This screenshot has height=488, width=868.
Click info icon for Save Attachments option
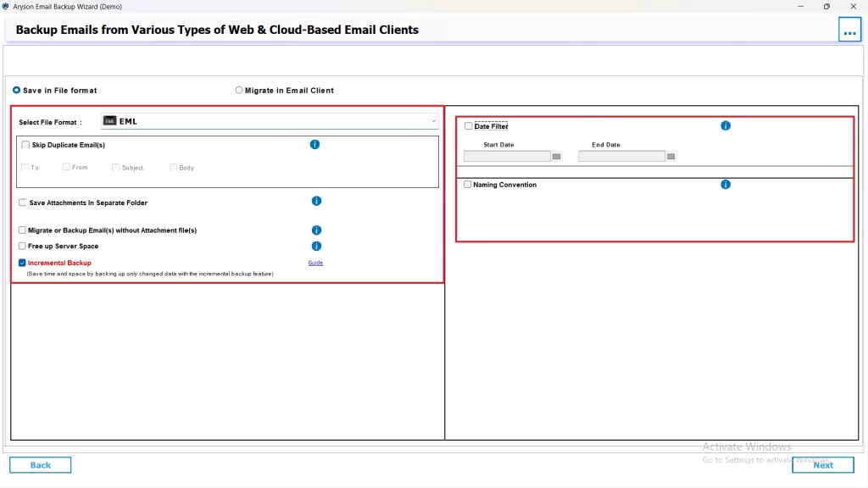(x=316, y=202)
